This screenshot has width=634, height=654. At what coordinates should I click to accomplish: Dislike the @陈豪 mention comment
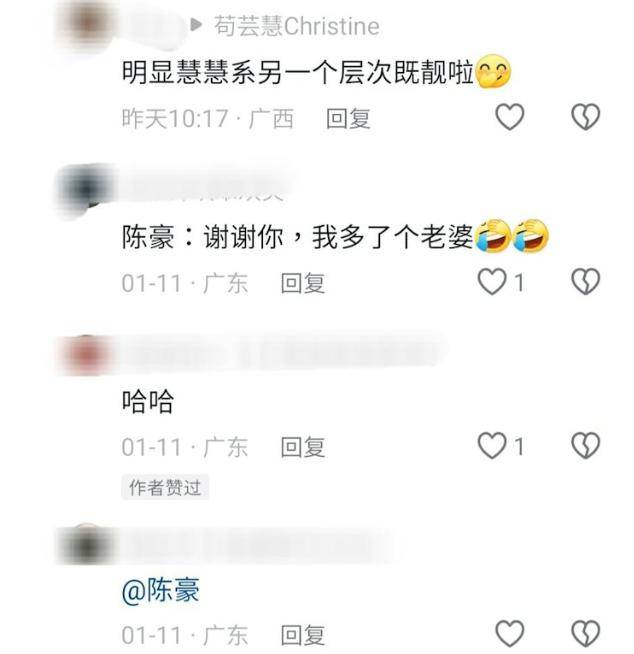click(x=586, y=634)
